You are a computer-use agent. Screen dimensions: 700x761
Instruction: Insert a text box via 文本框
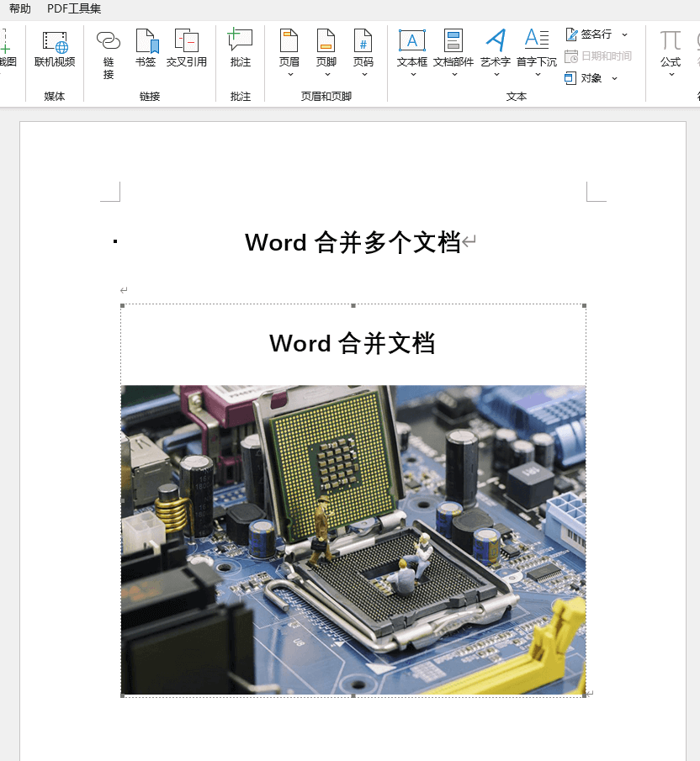(x=411, y=46)
